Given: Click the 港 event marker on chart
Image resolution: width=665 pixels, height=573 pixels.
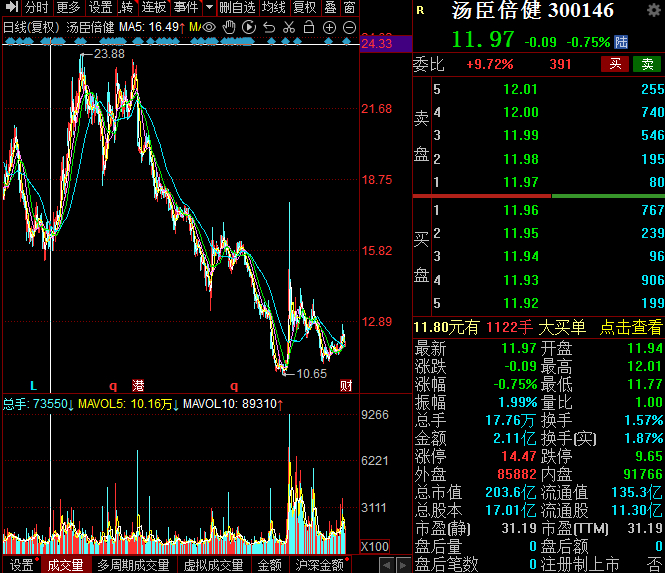Looking at the screenshot, I should click(138, 386).
